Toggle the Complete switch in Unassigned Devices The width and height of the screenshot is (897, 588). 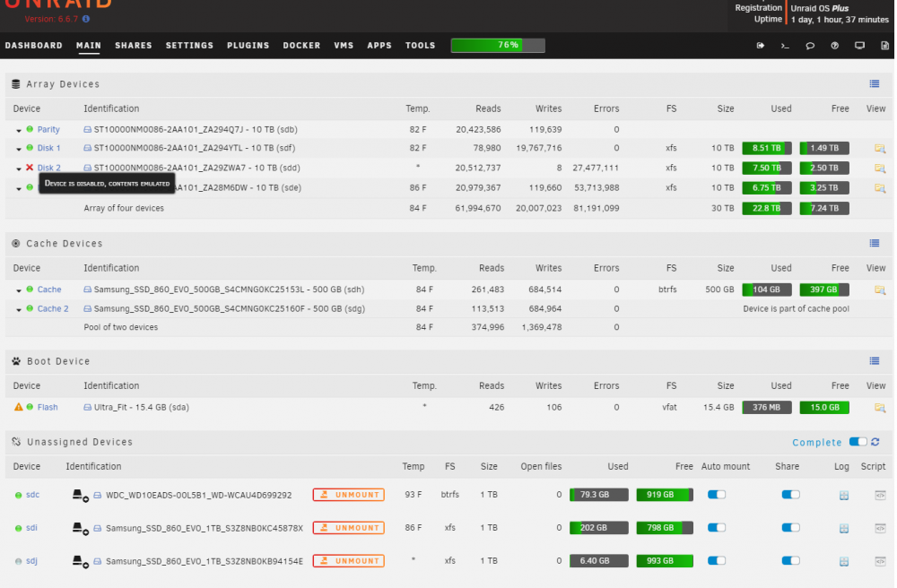(x=858, y=442)
